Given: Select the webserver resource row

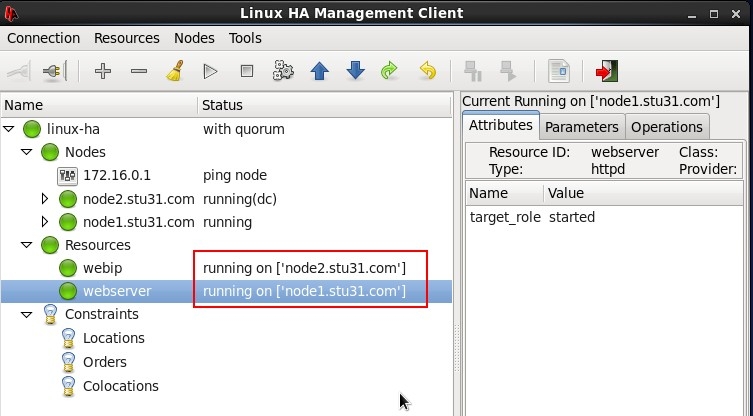Looking at the screenshot, I should (226, 291).
